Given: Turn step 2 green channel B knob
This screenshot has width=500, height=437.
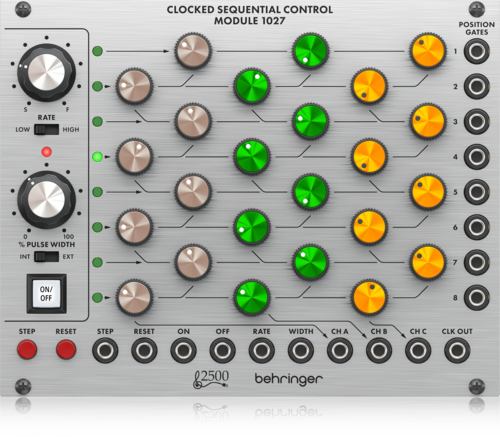Looking at the screenshot, I should click(252, 86).
